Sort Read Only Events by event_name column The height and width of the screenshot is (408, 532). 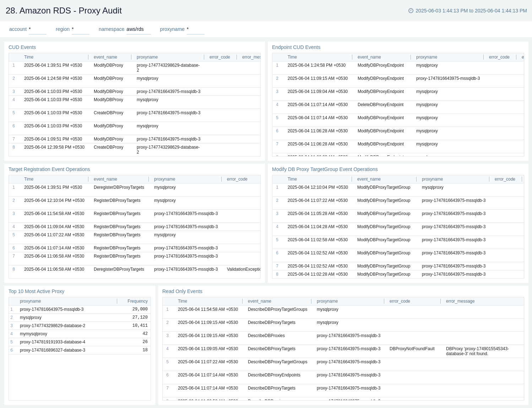[x=259, y=301]
